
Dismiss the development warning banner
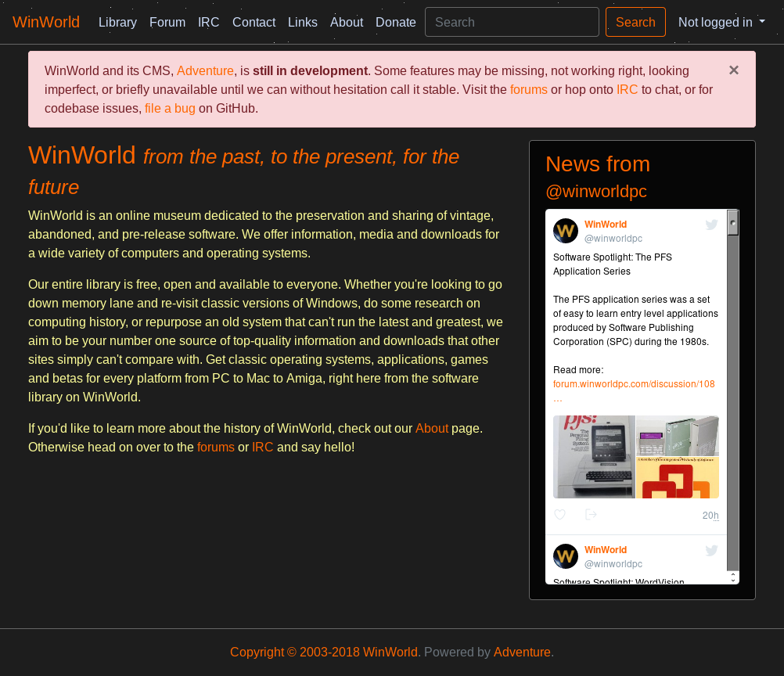tap(734, 70)
